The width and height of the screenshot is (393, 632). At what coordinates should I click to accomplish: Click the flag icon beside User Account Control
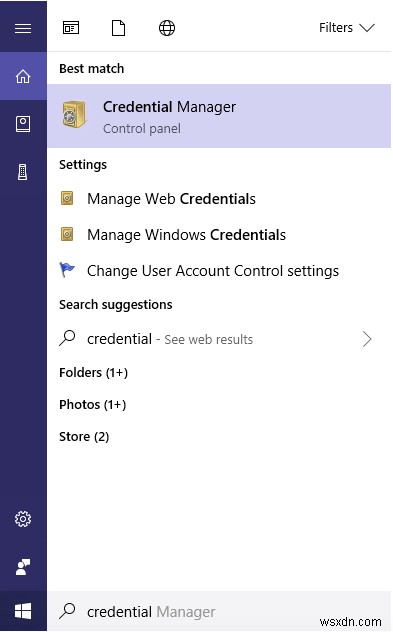(x=67, y=270)
